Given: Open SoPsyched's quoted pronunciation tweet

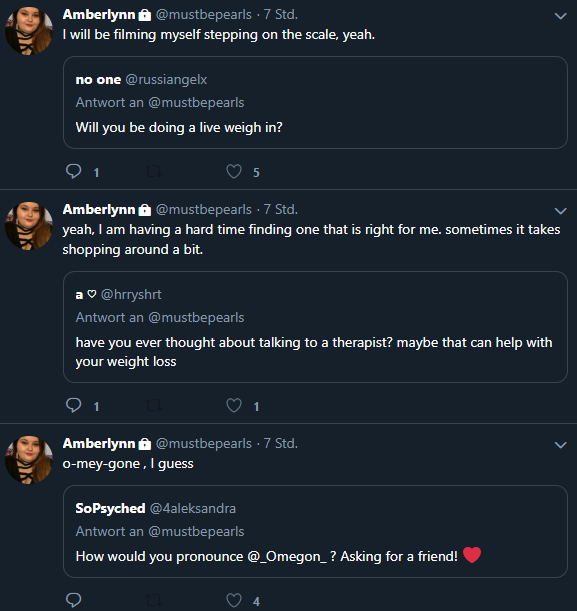Looking at the screenshot, I should pyautogui.click(x=315, y=532).
